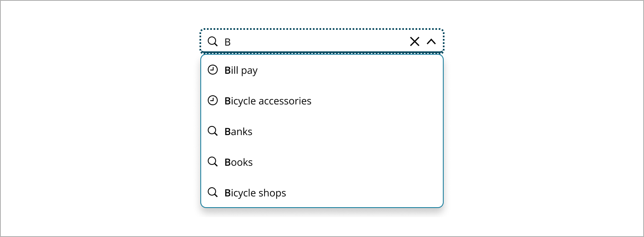Click the typed letter B in search box
644x237 pixels.
pyautogui.click(x=227, y=42)
